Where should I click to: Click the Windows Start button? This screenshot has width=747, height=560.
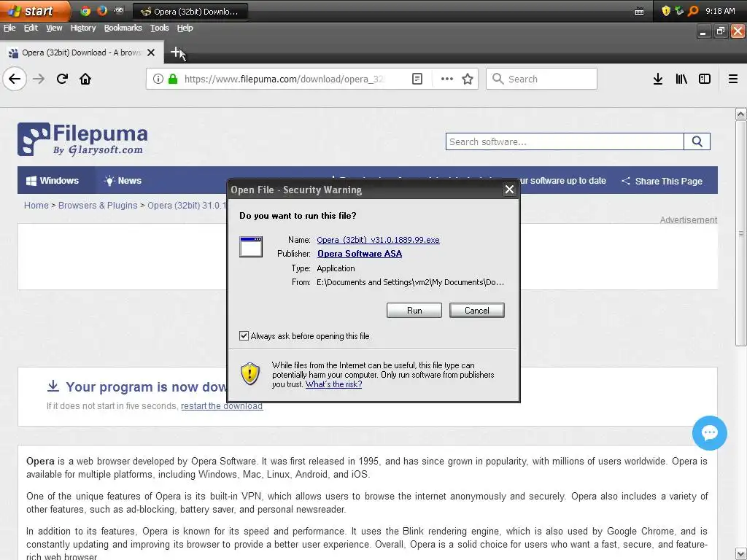pos(35,11)
